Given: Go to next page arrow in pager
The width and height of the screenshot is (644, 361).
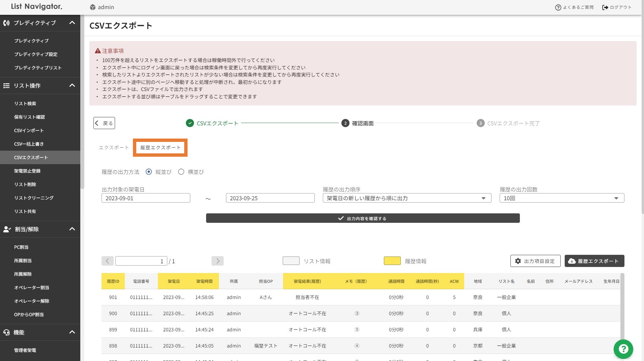Looking at the screenshot, I should 218,261.
